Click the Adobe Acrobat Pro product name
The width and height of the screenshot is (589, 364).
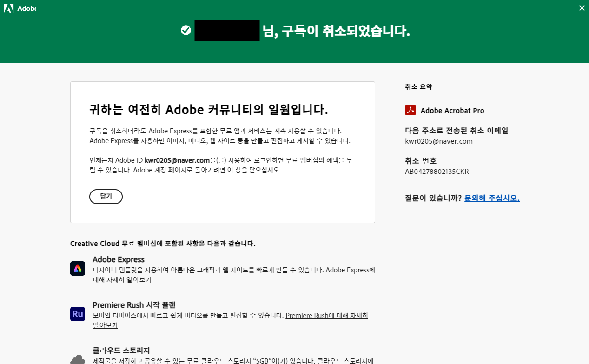[x=452, y=111]
